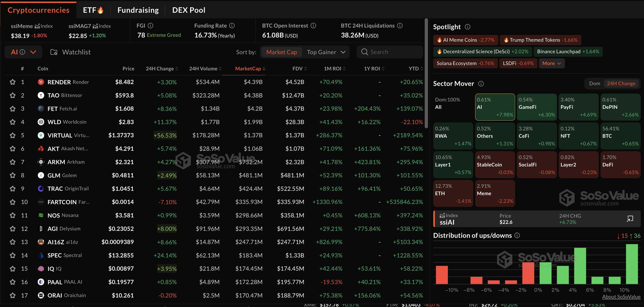
Task: Click the NOS Nosana logo icon
Action: (41, 215)
